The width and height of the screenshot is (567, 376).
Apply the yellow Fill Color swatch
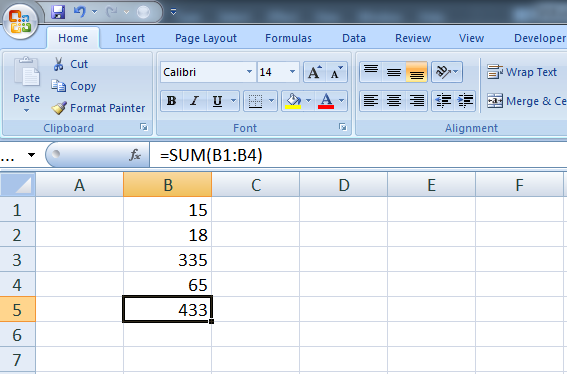point(293,101)
